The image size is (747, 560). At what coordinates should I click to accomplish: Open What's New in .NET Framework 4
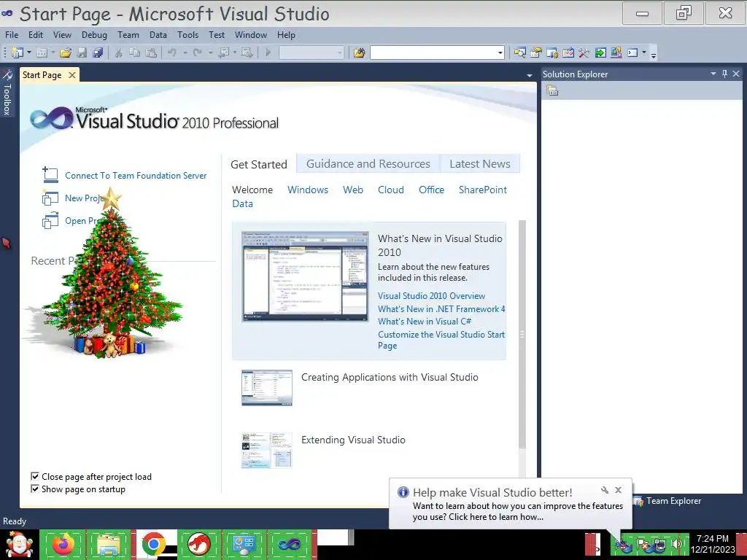tap(441, 308)
